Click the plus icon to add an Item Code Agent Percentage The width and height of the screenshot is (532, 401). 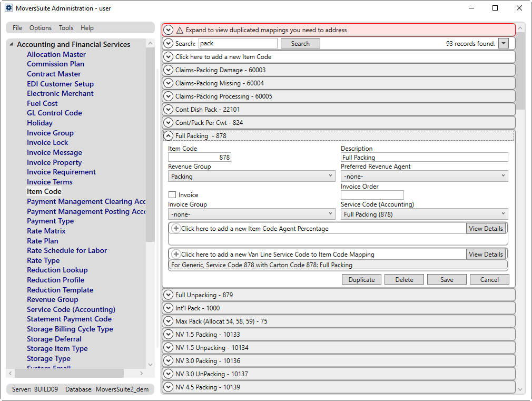click(x=176, y=228)
